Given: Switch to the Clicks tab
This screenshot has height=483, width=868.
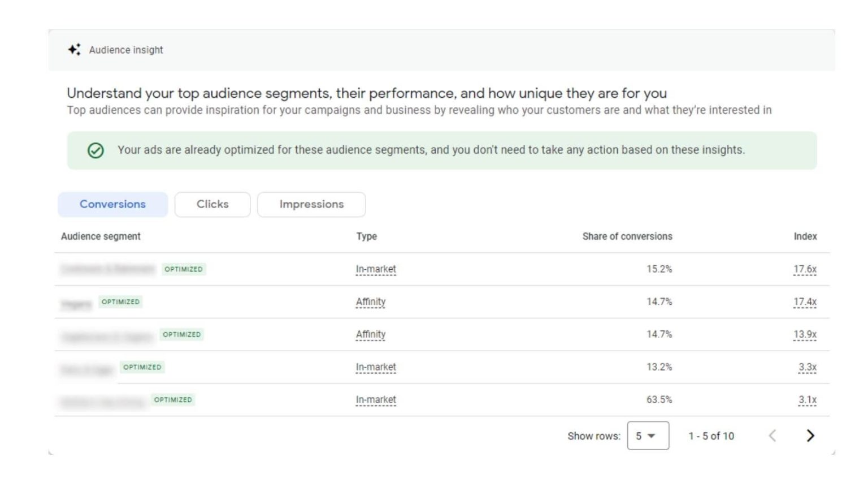Looking at the screenshot, I should click(212, 204).
